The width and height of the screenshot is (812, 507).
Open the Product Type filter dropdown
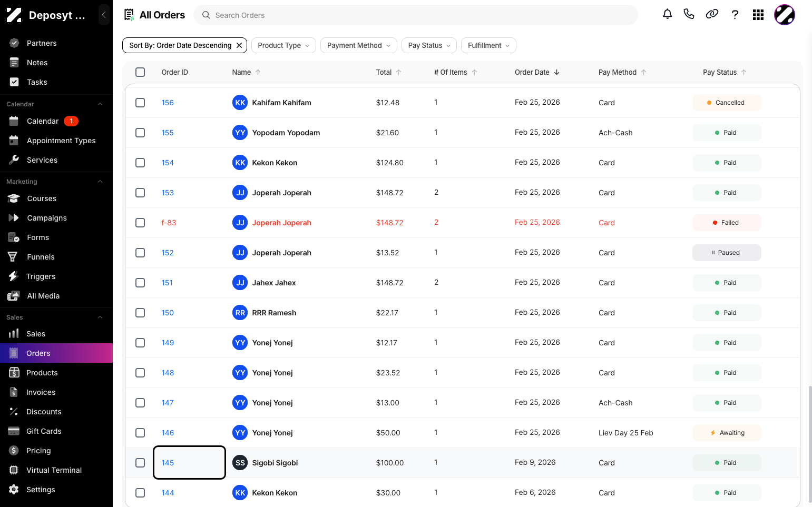coord(283,45)
